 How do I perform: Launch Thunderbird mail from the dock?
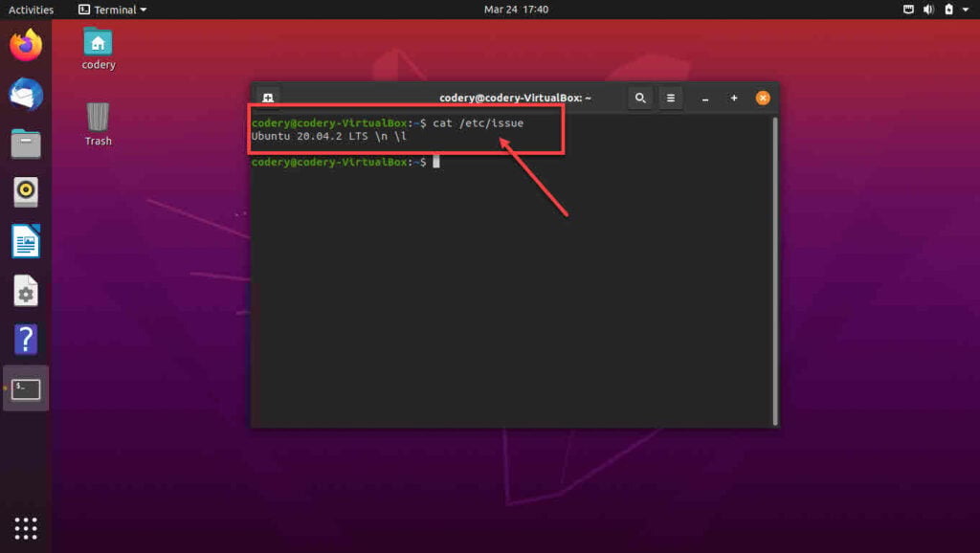[x=26, y=95]
